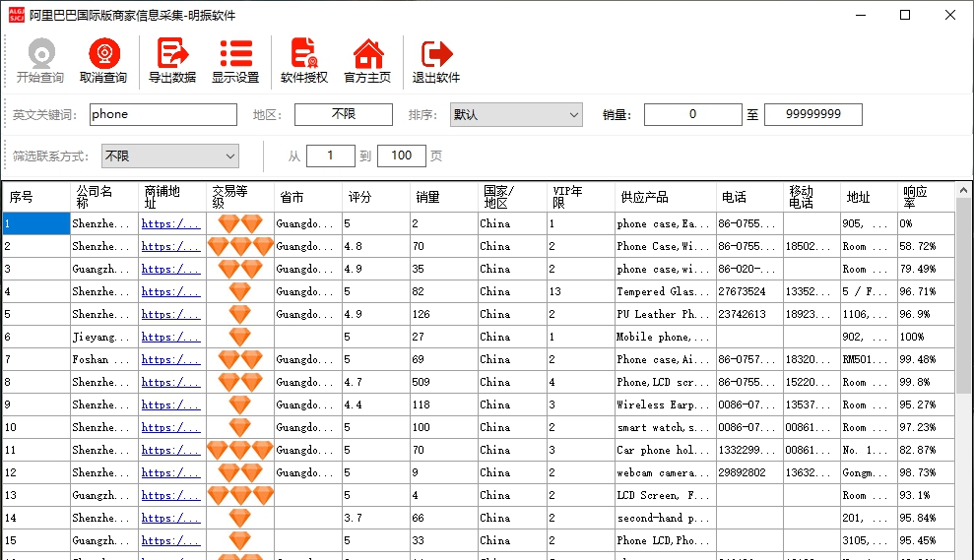Click the 商铺地址 column header
This screenshot has height=560, width=974.
[172, 198]
